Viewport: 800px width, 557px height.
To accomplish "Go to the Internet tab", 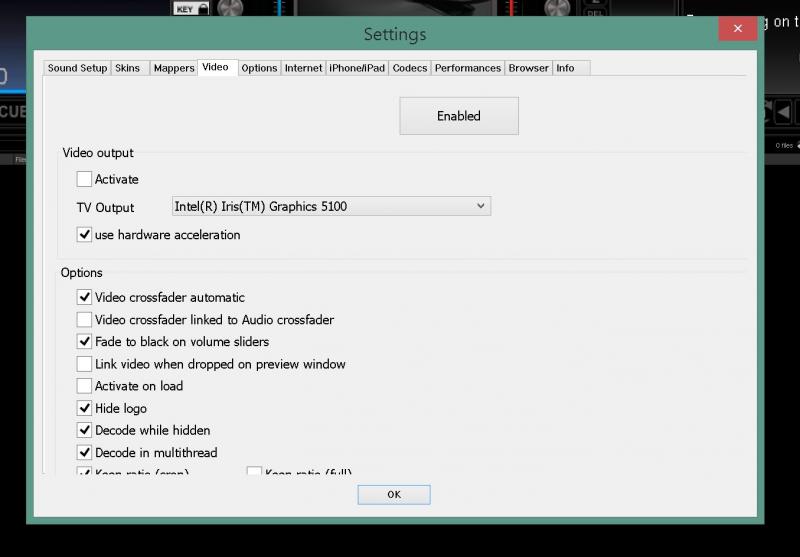I will tap(303, 68).
